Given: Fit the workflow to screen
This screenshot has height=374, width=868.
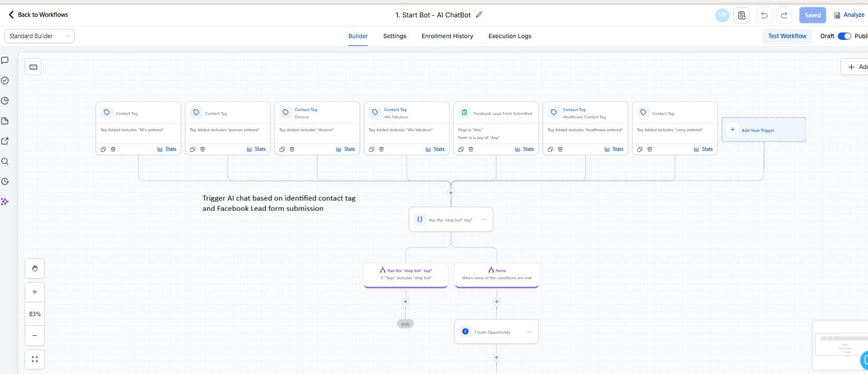Looking at the screenshot, I should pyautogui.click(x=34, y=359).
